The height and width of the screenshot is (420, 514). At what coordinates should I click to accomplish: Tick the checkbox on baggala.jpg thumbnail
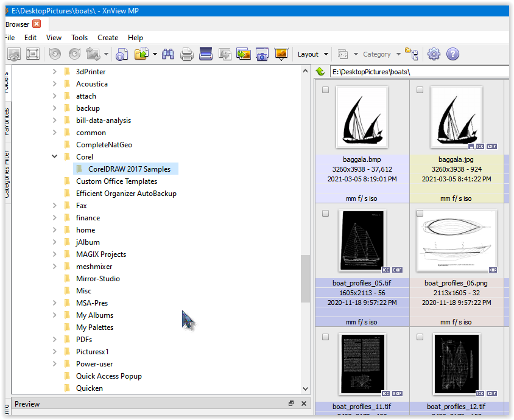pos(420,89)
